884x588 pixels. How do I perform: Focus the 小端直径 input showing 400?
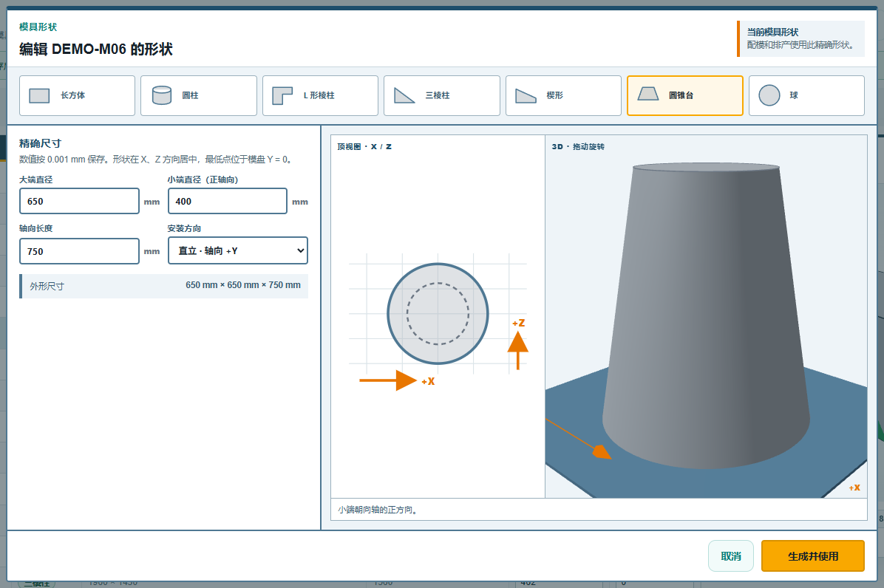click(228, 201)
